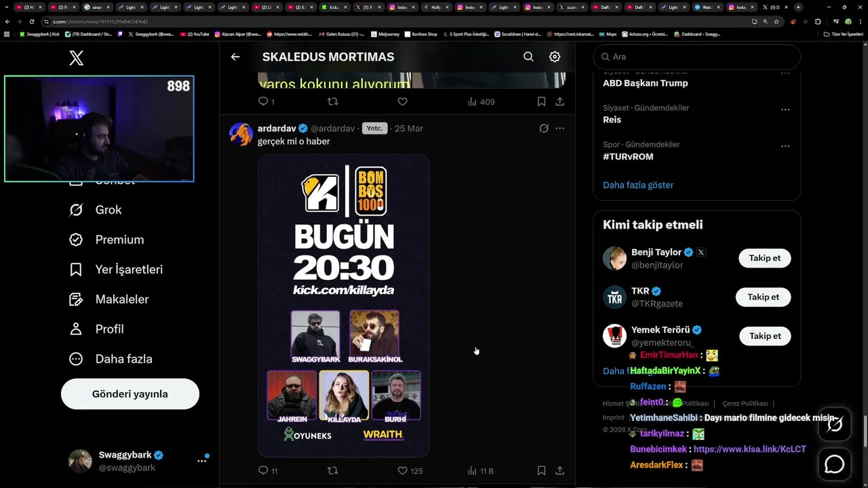Open Chrome's three-dot menu
This screenshot has width=868, height=488.
pos(861,22)
